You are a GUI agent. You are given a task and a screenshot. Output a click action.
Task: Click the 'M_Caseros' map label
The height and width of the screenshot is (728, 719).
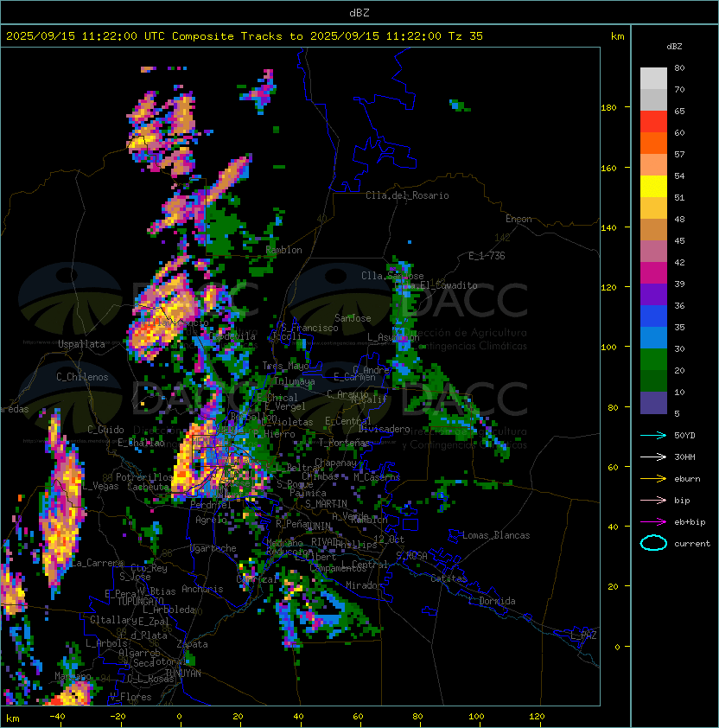pyautogui.click(x=377, y=477)
